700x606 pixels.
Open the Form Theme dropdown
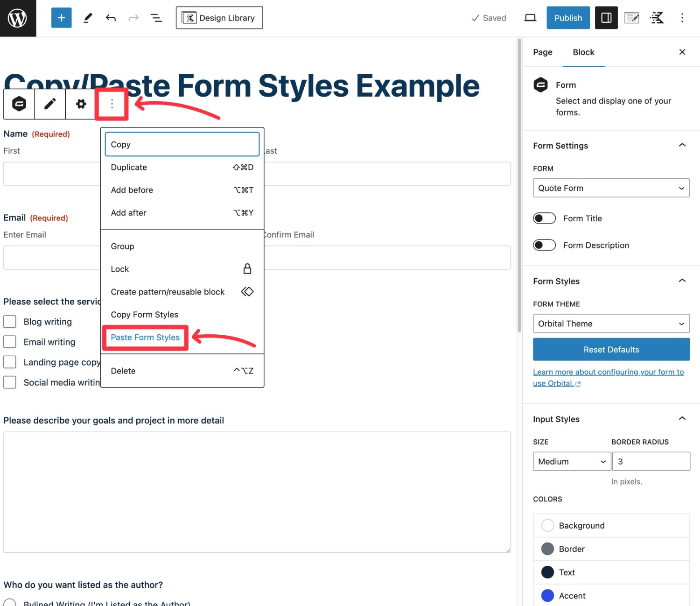point(611,323)
